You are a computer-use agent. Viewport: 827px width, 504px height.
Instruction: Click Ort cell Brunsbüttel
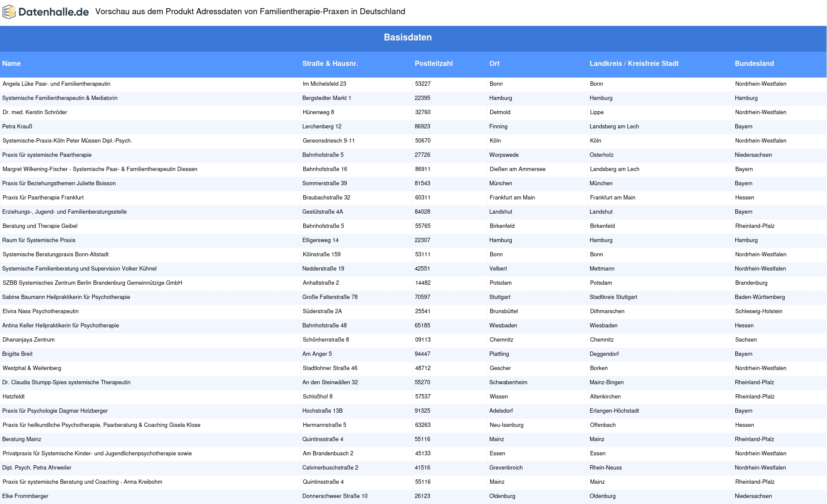[504, 311]
